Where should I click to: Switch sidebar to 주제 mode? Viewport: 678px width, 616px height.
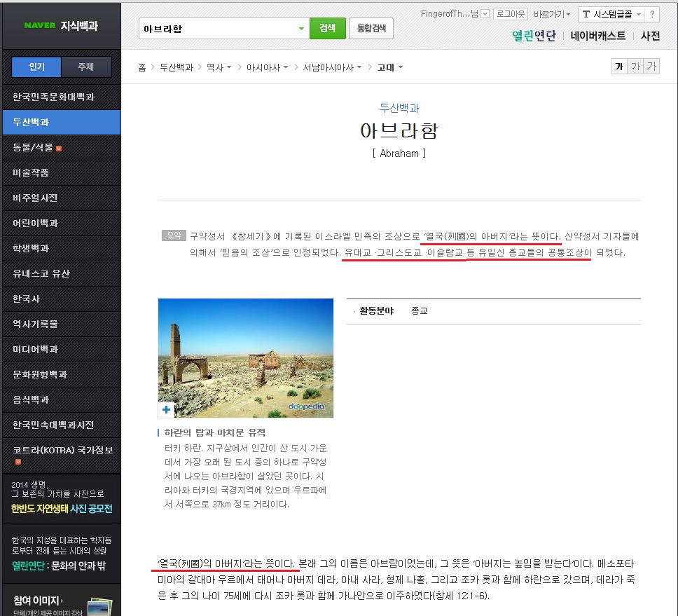85,67
